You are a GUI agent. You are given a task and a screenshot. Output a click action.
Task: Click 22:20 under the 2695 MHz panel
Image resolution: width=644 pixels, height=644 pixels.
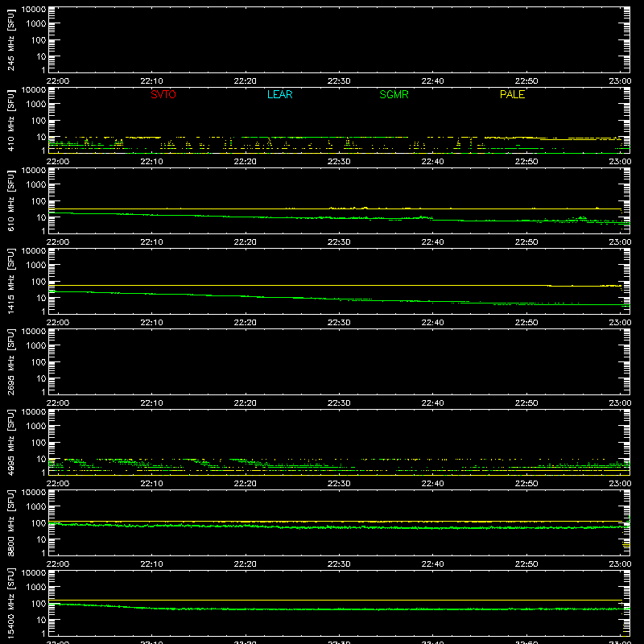[x=246, y=403]
